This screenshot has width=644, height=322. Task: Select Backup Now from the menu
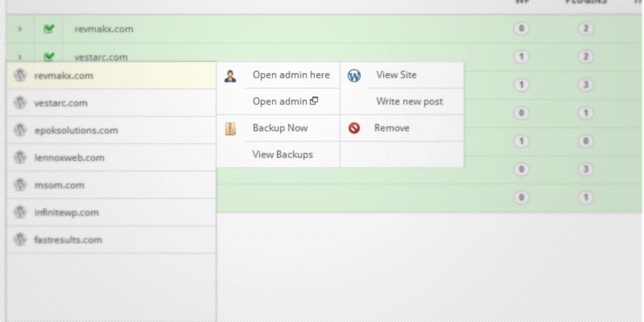[x=280, y=128]
